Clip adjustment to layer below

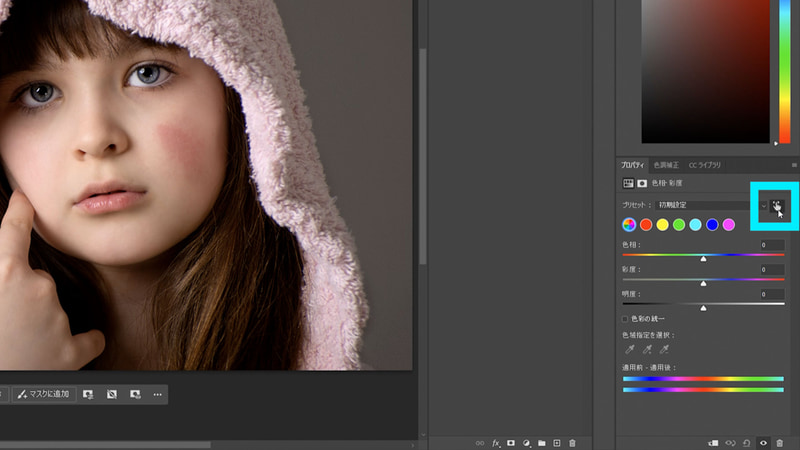pyautogui.click(x=713, y=443)
